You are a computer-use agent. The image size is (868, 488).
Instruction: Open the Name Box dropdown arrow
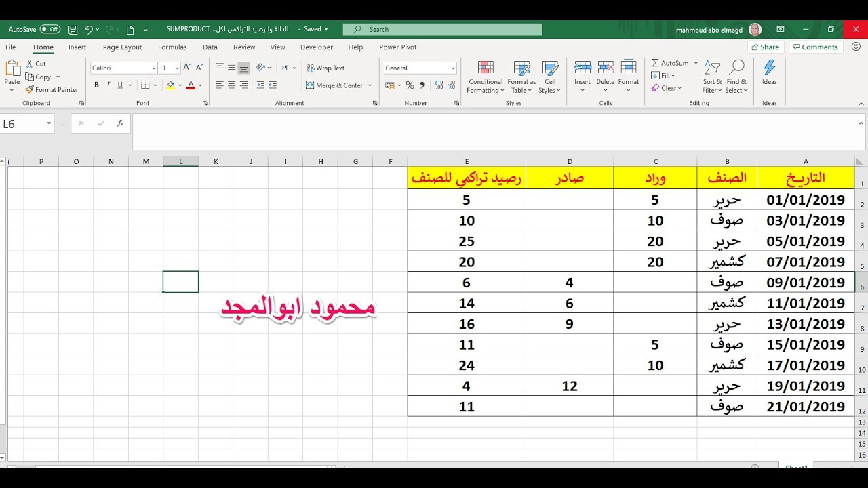[x=49, y=123]
